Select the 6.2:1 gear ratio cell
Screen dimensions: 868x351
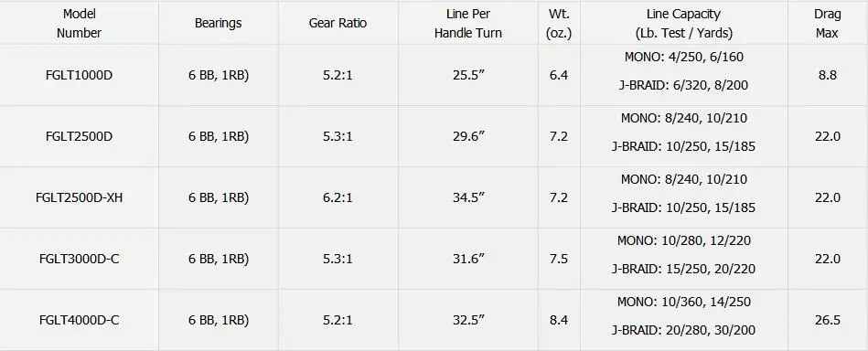pyautogui.click(x=338, y=197)
